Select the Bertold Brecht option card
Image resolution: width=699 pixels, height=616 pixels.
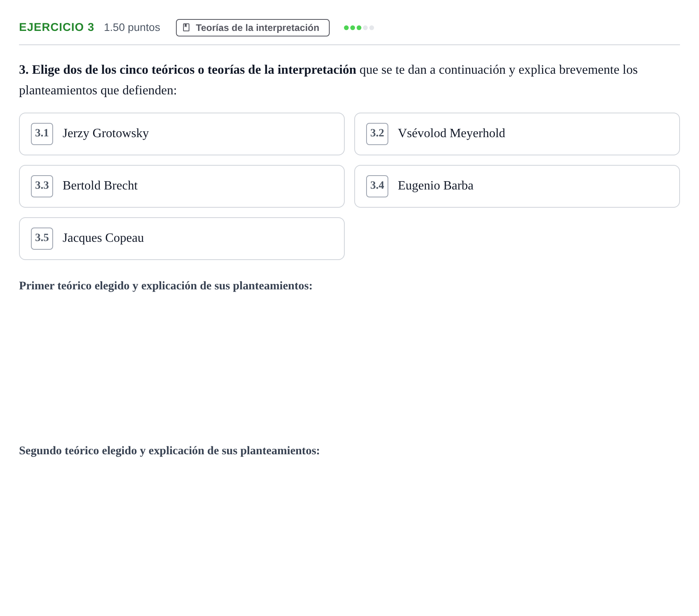pyautogui.click(x=182, y=186)
